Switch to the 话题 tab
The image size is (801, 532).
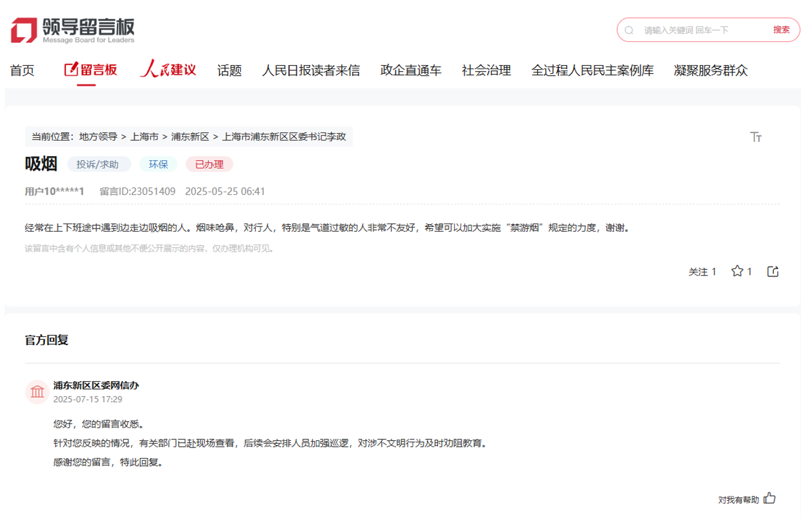point(230,70)
